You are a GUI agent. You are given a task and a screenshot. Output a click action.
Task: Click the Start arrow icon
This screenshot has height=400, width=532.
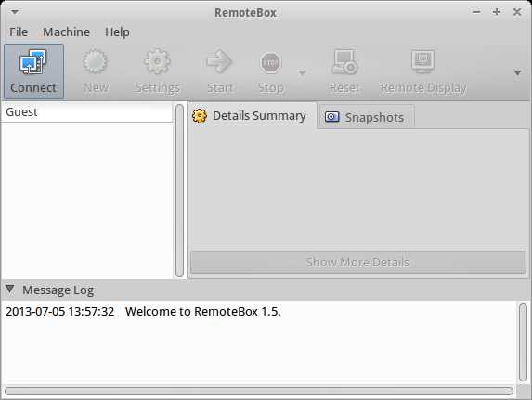[x=219, y=61]
